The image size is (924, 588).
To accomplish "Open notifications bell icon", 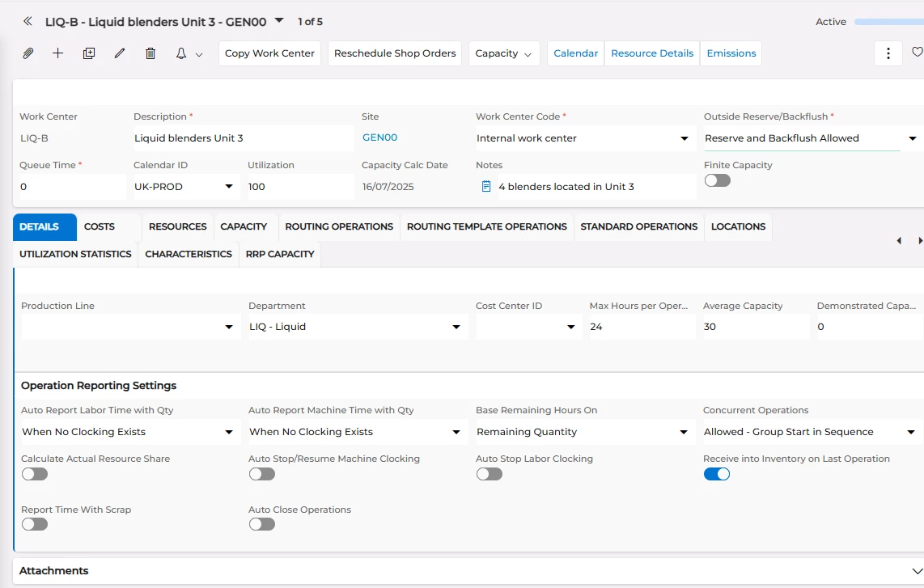I will click(181, 53).
